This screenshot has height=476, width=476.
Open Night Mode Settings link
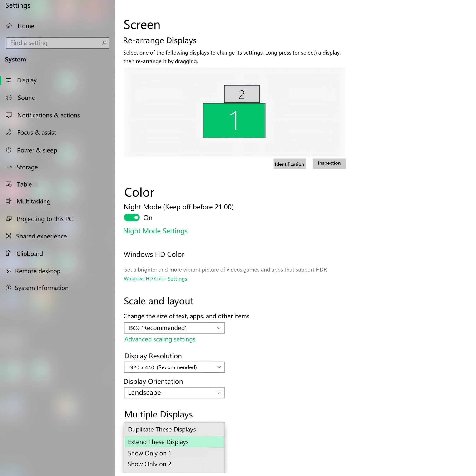tap(155, 231)
